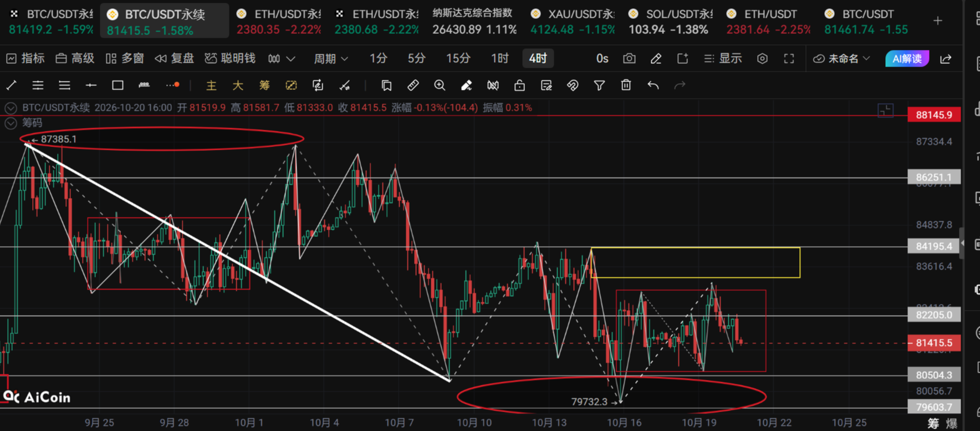Click the lock drawings padlock icon
Viewport: 980px width, 431px height.
pyautogui.click(x=519, y=85)
